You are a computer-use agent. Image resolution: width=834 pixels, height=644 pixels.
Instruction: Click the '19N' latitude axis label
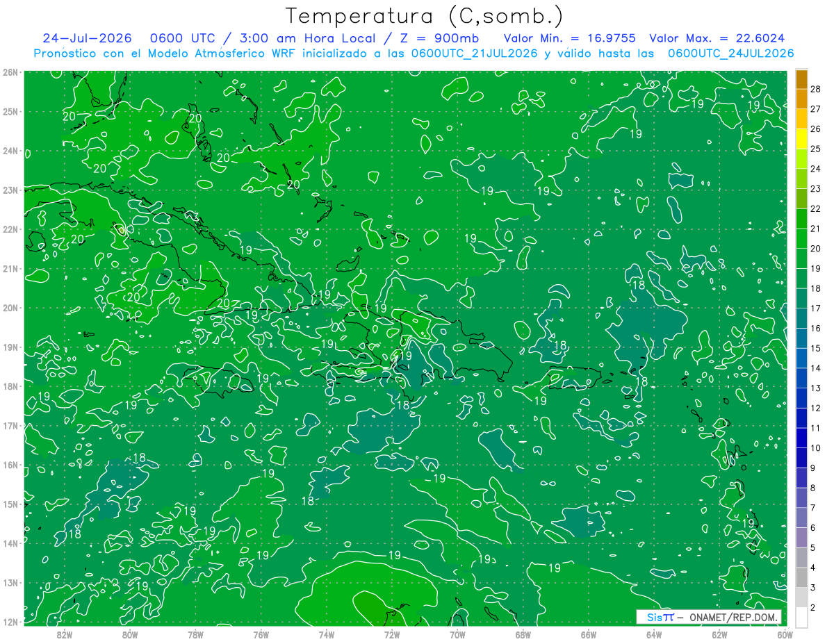pyautogui.click(x=10, y=347)
